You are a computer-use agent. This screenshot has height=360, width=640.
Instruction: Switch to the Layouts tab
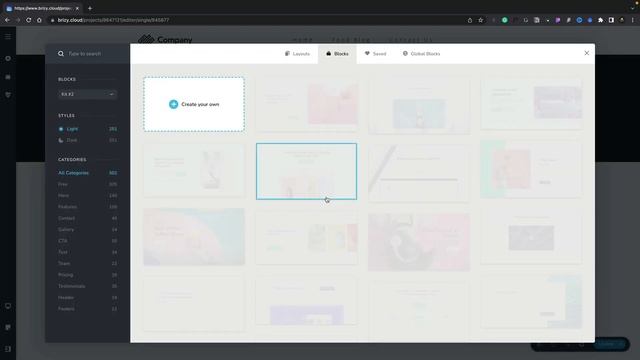pyautogui.click(x=297, y=53)
